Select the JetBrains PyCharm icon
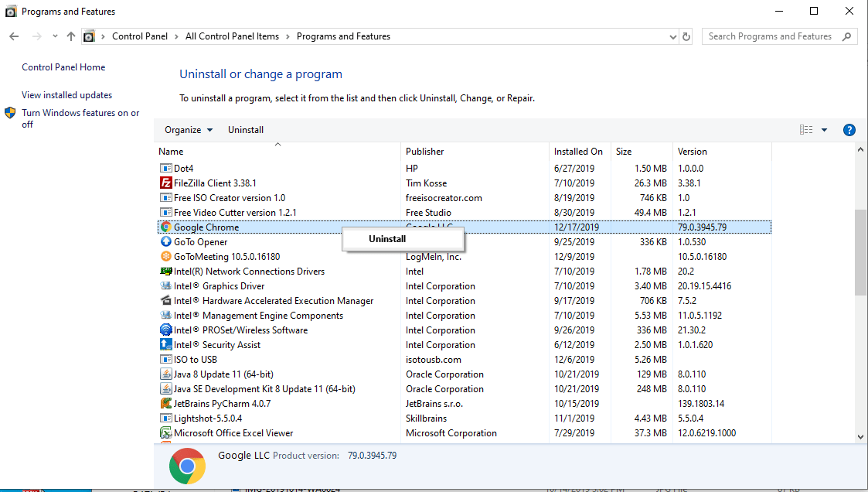Image resolution: width=868 pixels, height=492 pixels. tap(165, 403)
